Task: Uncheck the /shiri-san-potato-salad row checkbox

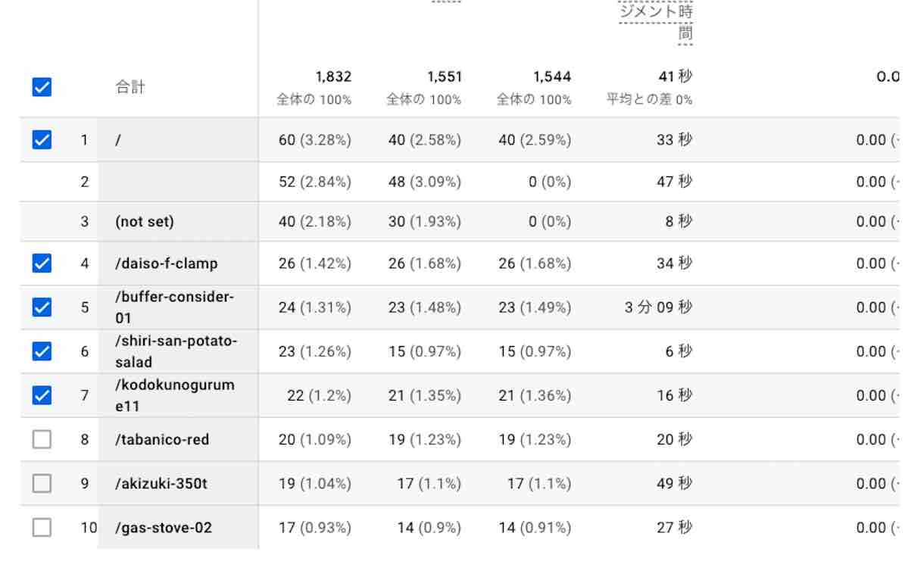Action: point(42,351)
